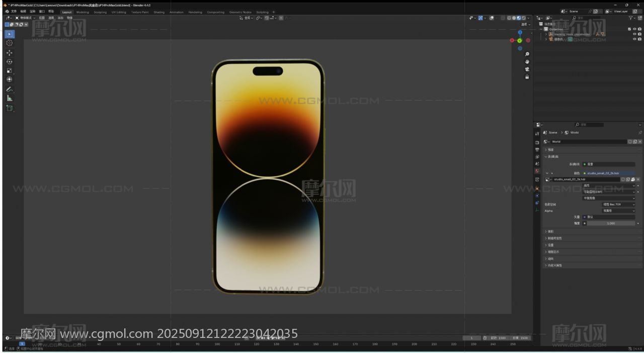Select the Rotate tool

[x=10, y=62]
